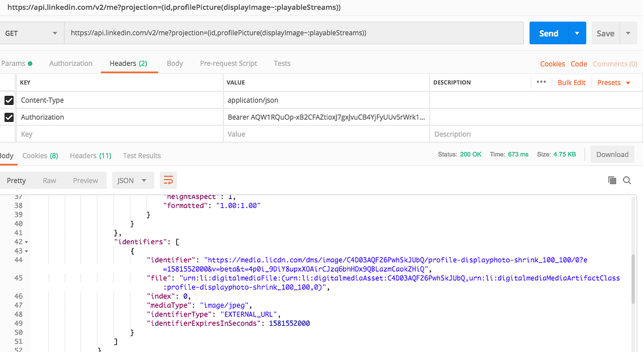Screen dimensions: 644x352
Task: Click the ••• options icon beside Description
Action: tap(541, 82)
